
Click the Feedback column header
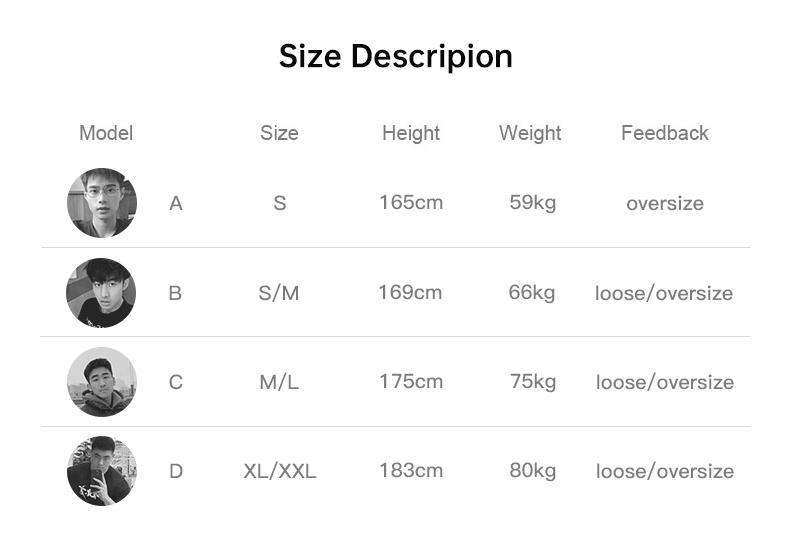[664, 133]
